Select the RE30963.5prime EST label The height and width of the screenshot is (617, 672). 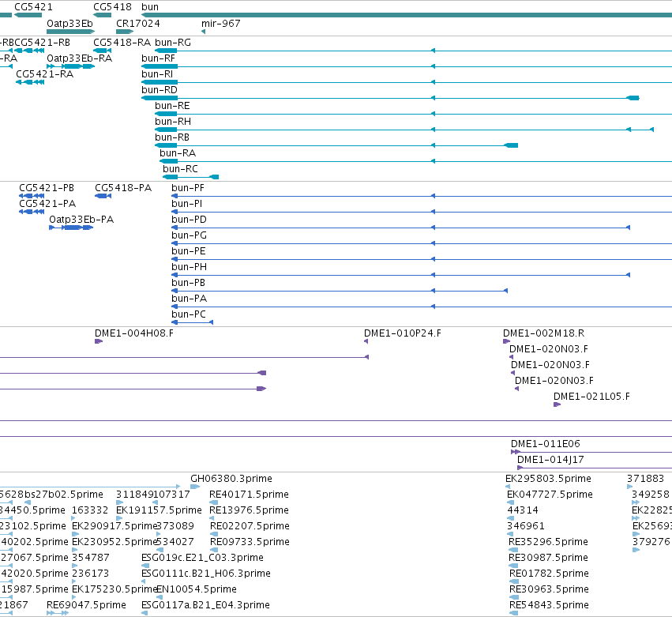coord(549,589)
